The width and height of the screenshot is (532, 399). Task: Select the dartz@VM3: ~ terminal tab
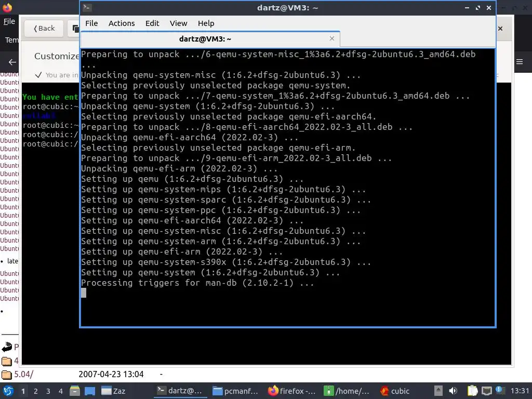(x=205, y=39)
